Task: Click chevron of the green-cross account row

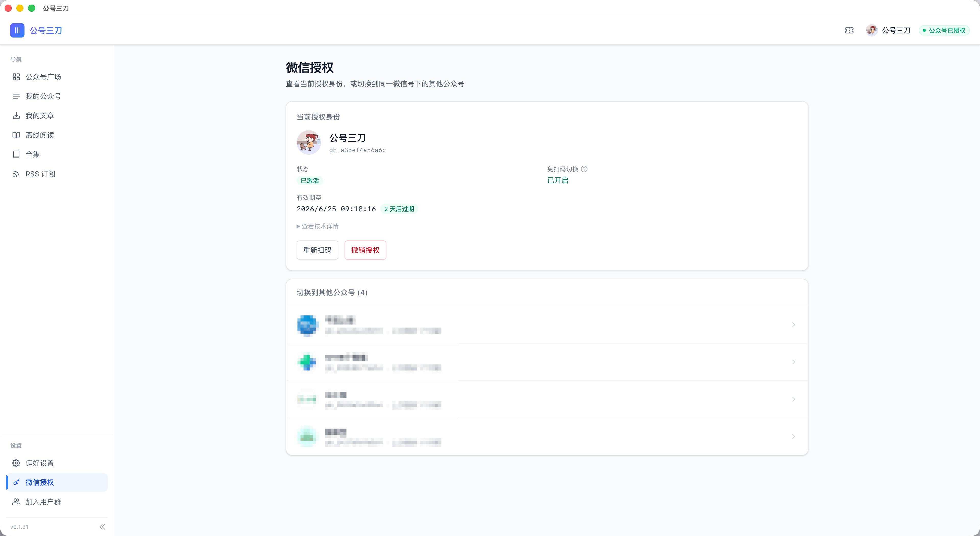Action: coord(794,362)
